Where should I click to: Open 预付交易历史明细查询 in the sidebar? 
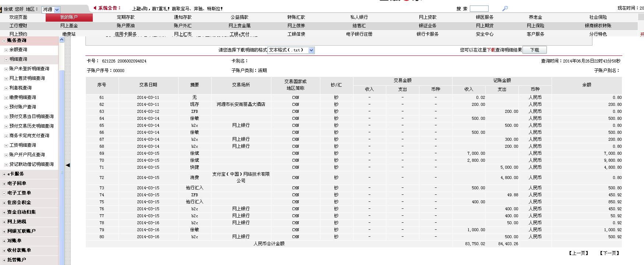pyautogui.click(x=31, y=126)
